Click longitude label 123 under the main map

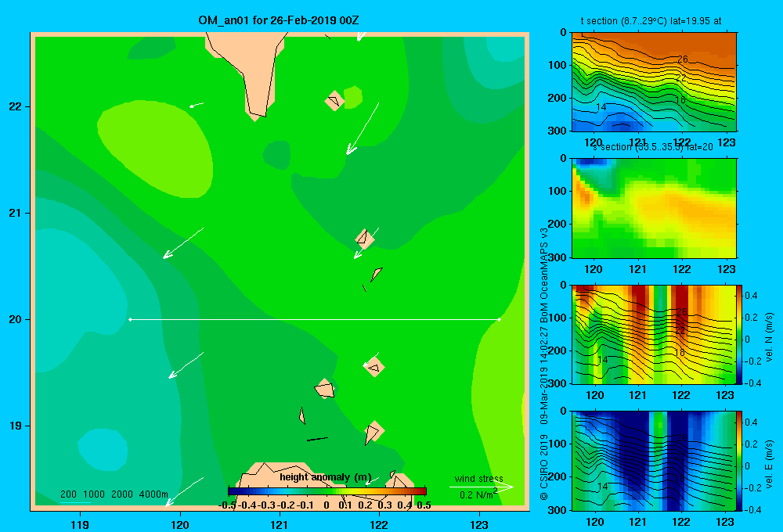[x=479, y=525]
